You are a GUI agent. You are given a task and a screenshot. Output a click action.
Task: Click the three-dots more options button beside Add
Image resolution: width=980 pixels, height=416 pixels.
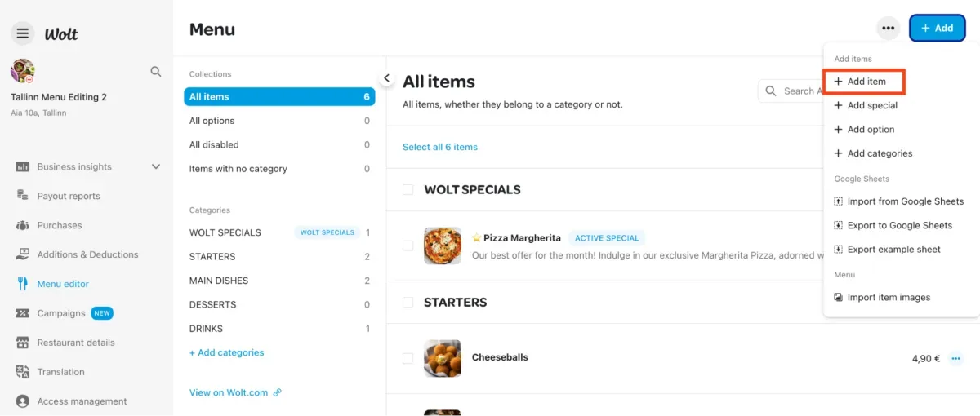tap(889, 29)
